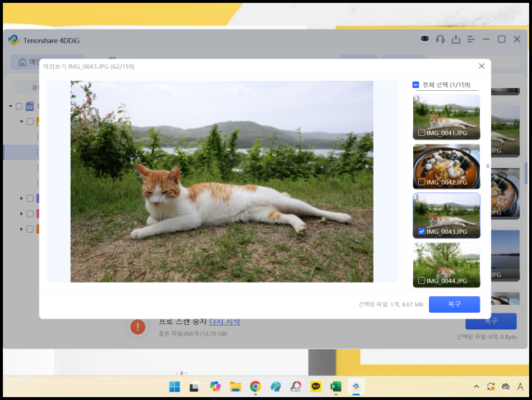532x400 pixels.
Task: Toggle checkbox beside purple tree item
Action: pos(30,198)
